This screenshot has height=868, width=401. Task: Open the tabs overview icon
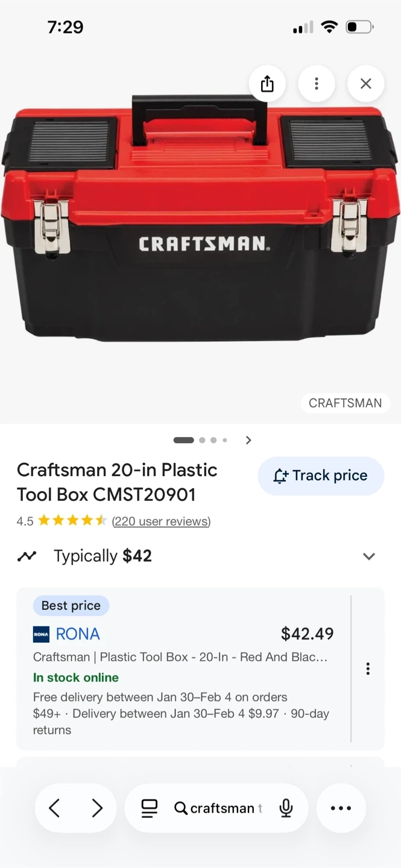click(149, 808)
